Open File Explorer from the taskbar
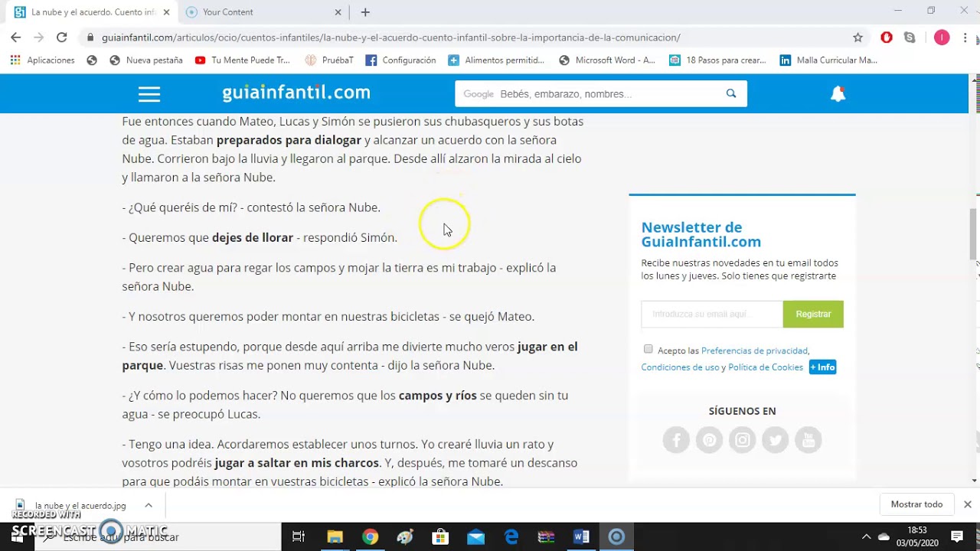The width and height of the screenshot is (980, 551). 335,536
